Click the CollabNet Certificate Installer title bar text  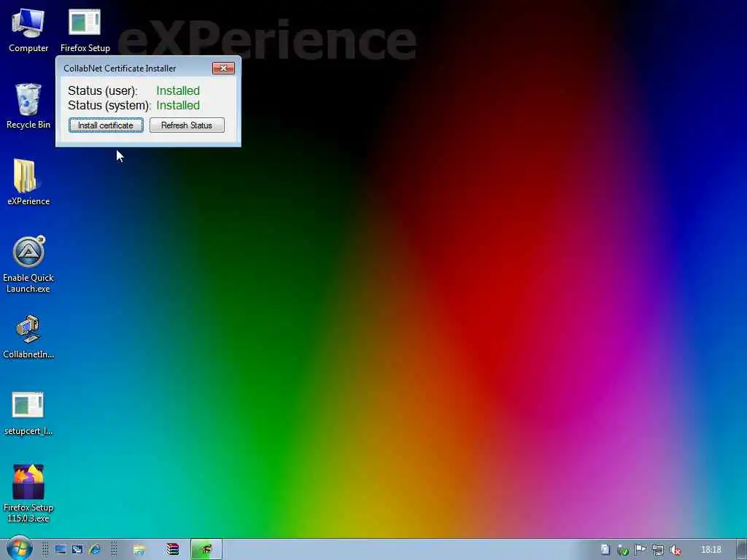(x=120, y=69)
